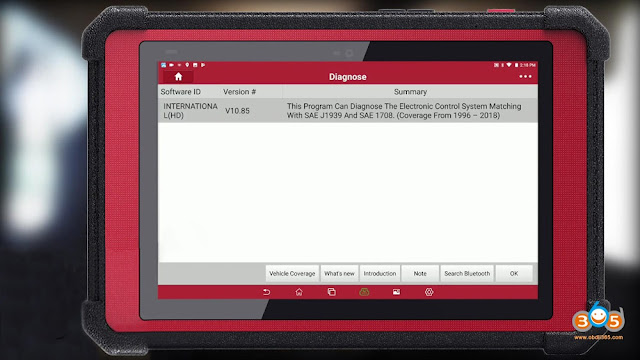Tap the back arrow in the navigation bar
Viewport: 640px width, 360px height.
(x=266, y=292)
